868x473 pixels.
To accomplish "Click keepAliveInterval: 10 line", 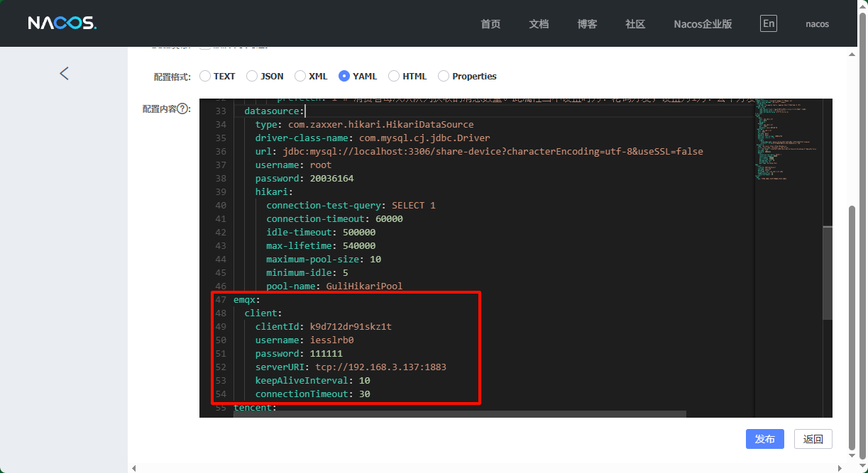I will point(312,381).
